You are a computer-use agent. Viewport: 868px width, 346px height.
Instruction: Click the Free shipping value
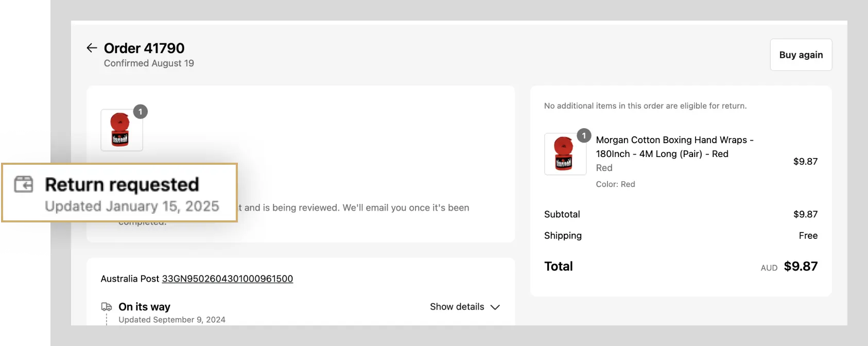[808, 235]
